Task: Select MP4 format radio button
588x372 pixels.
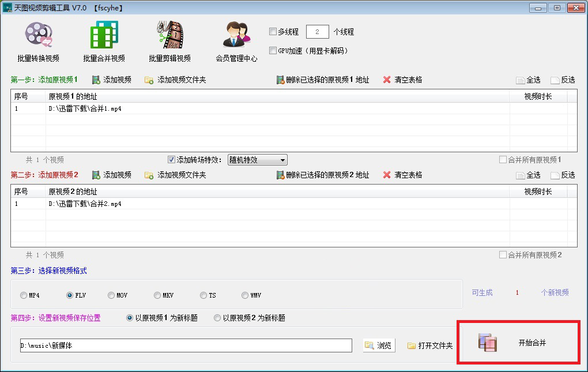Action: coord(24,295)
